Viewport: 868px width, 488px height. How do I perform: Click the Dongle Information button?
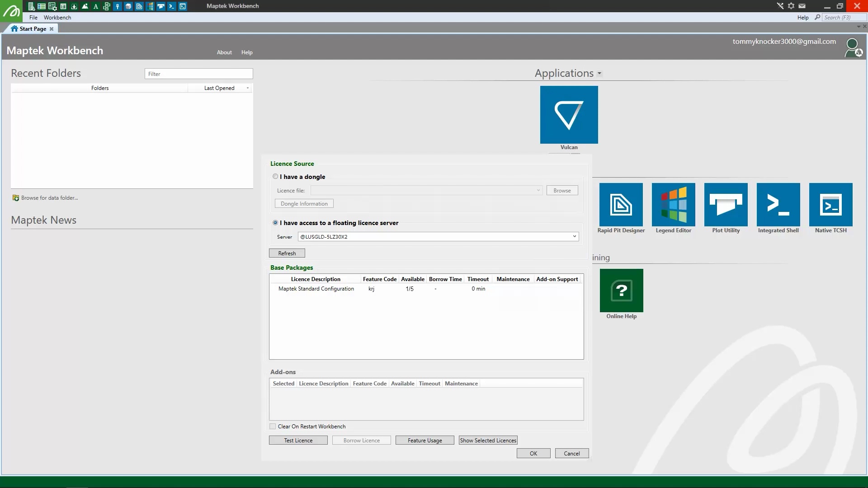[x=304, y=204]
